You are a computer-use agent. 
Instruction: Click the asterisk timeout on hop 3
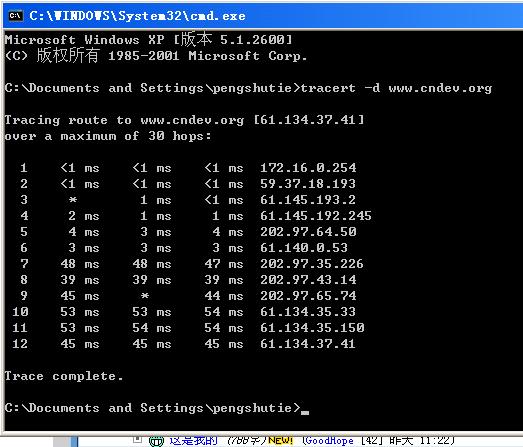point(73,200)
